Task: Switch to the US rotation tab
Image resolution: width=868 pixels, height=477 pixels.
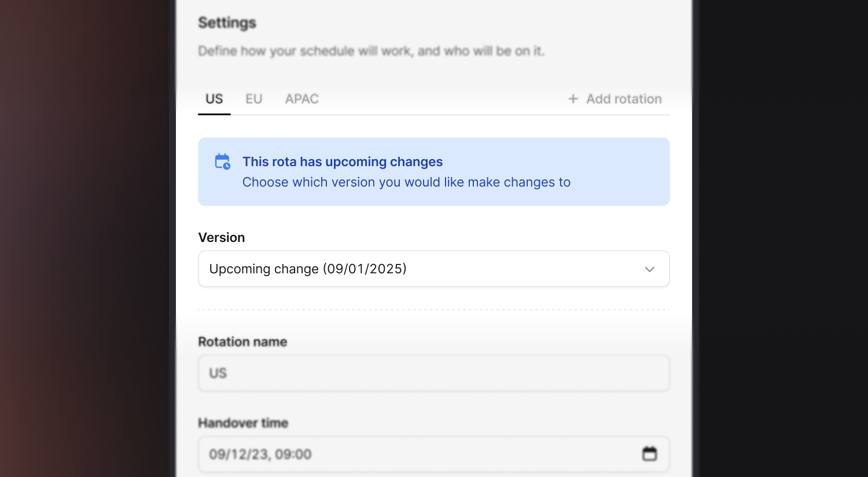Action: point(214,99)
